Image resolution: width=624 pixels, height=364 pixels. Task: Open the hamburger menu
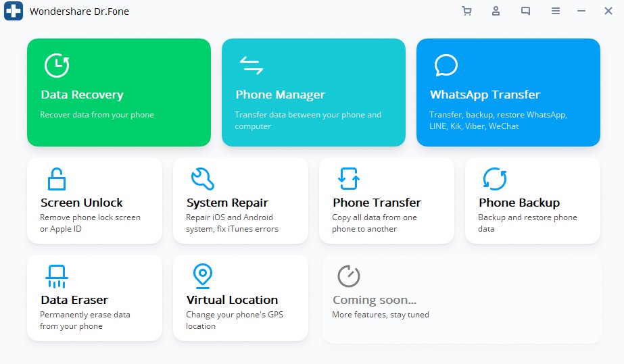[556, 11]
